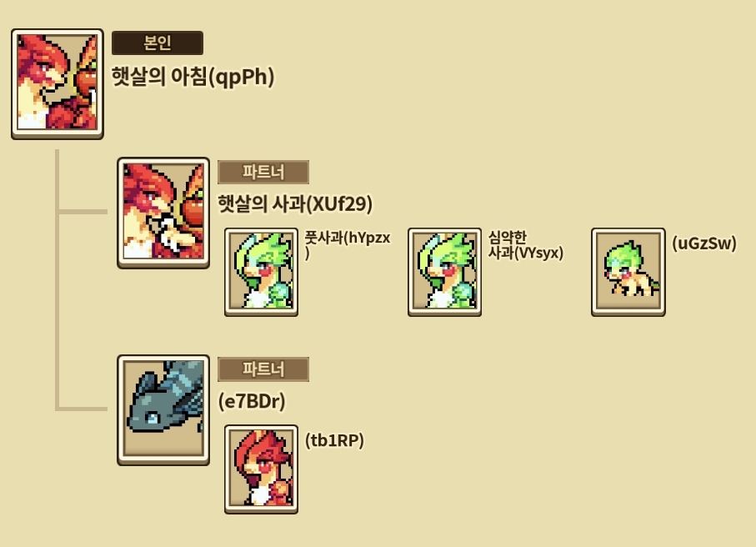The height and width of the screenshot is (547, 756).
Task: Click the vertical family tree trunk line
Action: point(57,280)
